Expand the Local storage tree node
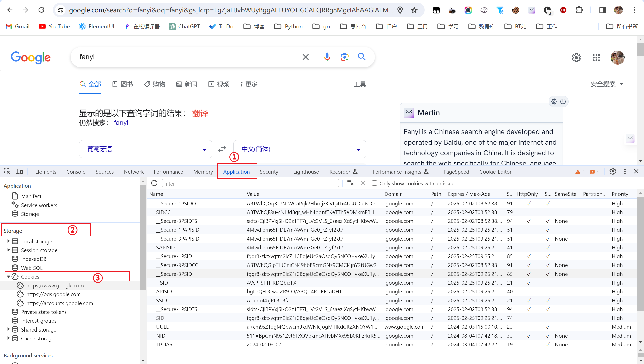 [8, 241]
